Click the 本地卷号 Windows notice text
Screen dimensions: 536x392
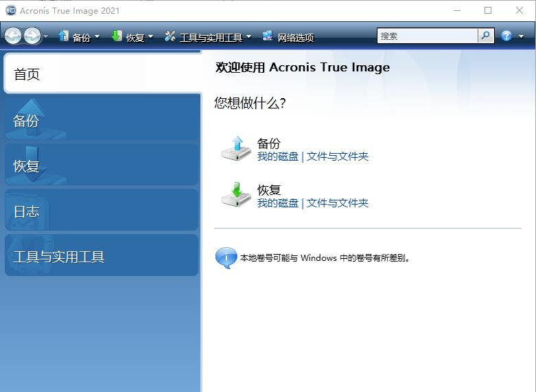(x=325, y=258)
